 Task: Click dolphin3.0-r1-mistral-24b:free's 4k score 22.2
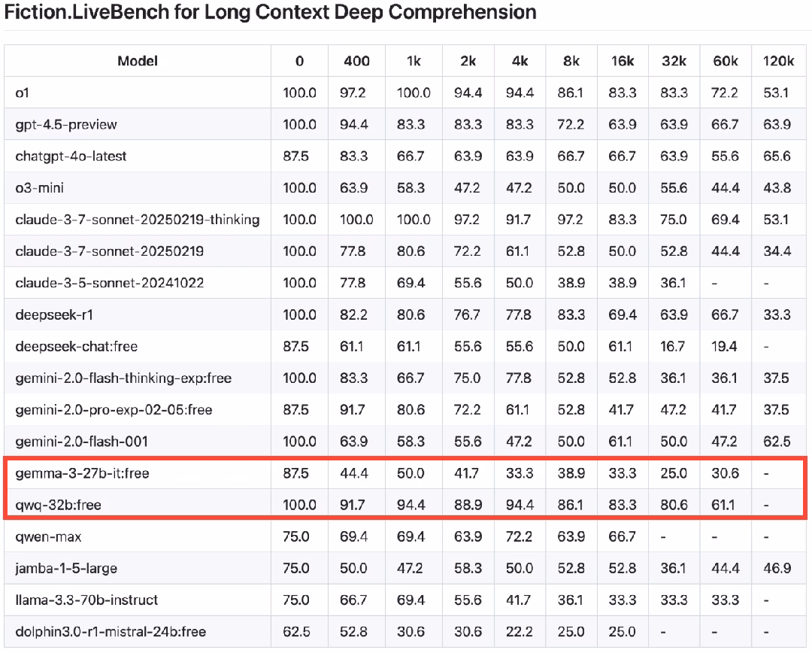520,632
